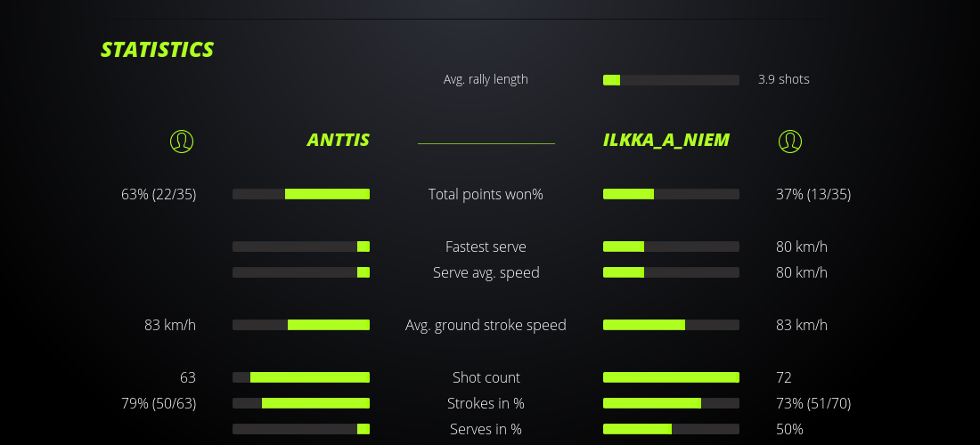Click ANTTIS's Total points won bar
The image size is (980, 445).
pyautogui.click(x=301, y=194)
